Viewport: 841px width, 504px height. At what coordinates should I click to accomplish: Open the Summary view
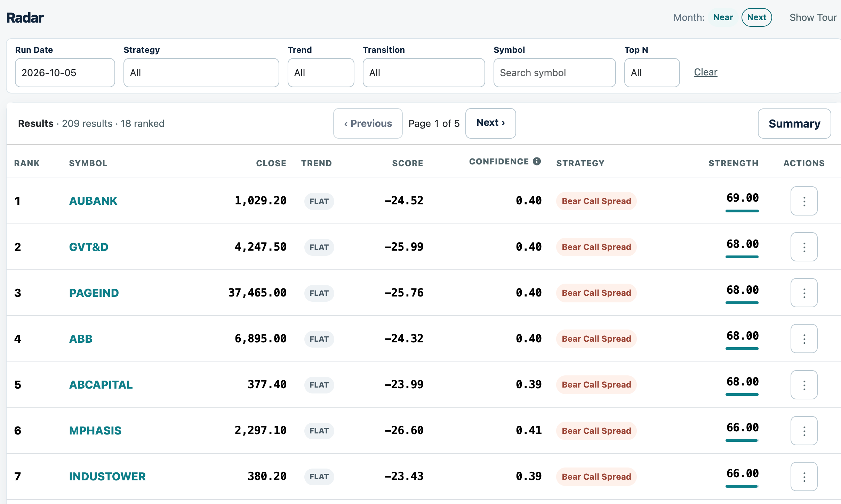pos(794,123)
